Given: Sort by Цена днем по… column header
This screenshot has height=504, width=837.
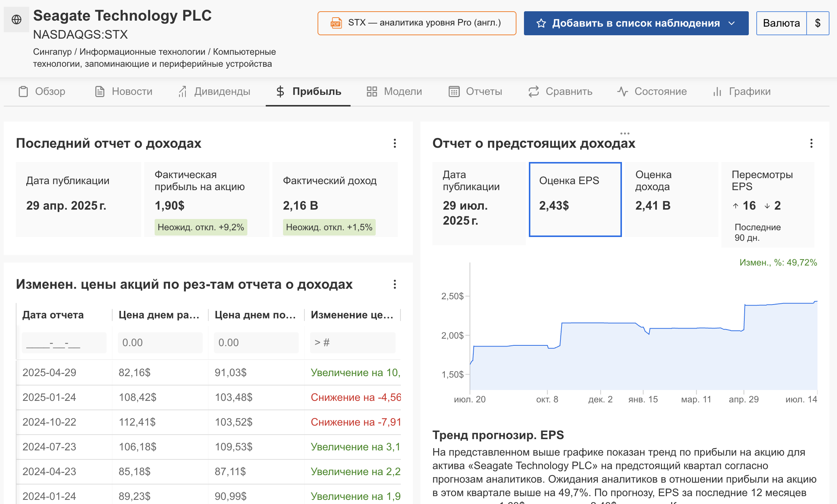Looking at the screenshot, I should tap(255, 315).
